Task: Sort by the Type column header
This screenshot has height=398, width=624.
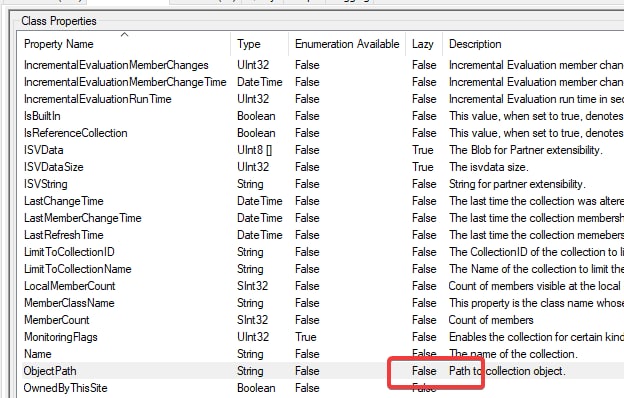Action: [259, 44]
